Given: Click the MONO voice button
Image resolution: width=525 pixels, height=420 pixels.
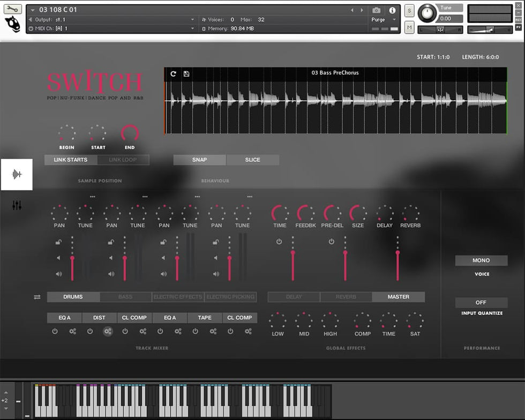Looking at the screenshot, I should [481, 260].
